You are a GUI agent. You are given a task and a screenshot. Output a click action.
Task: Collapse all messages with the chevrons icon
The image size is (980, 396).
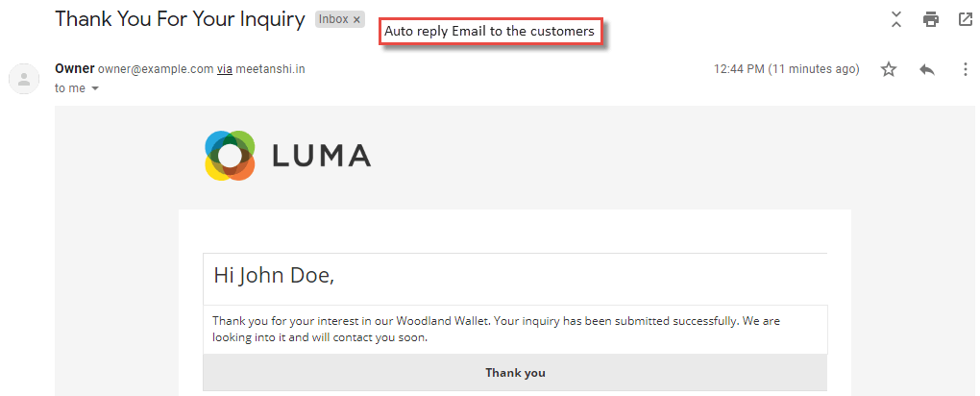coord(896,20)
